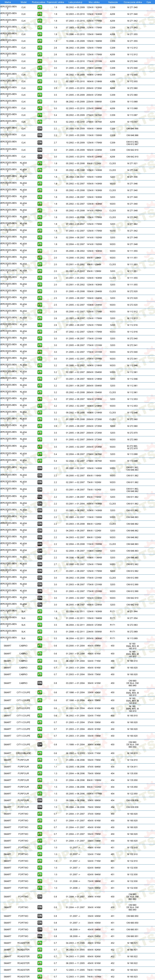Screen dimensions: 155x980
Task: Click the petrol icon for CITY-COUPE 33kW / 45KM
Action: click(x=40, y=692)
